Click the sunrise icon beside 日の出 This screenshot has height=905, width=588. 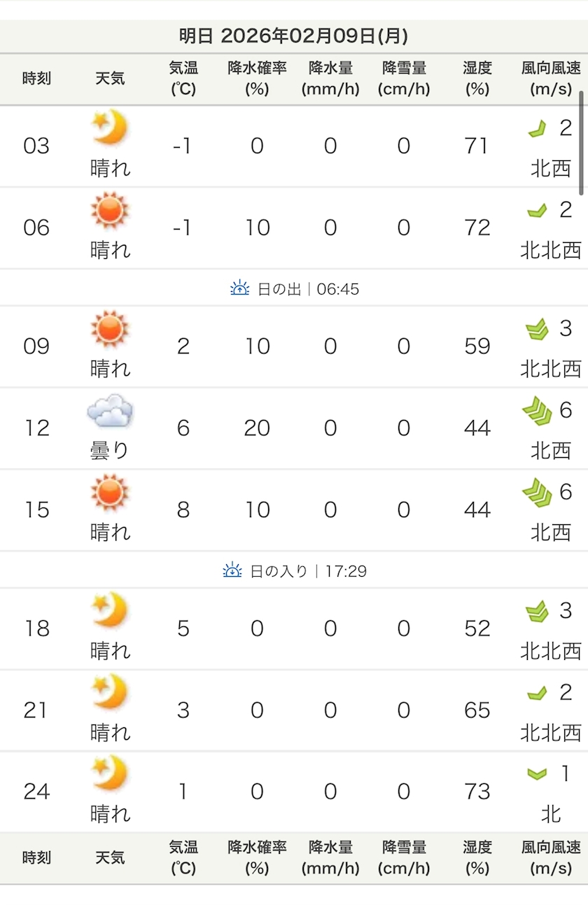click(x=240, y=288)
